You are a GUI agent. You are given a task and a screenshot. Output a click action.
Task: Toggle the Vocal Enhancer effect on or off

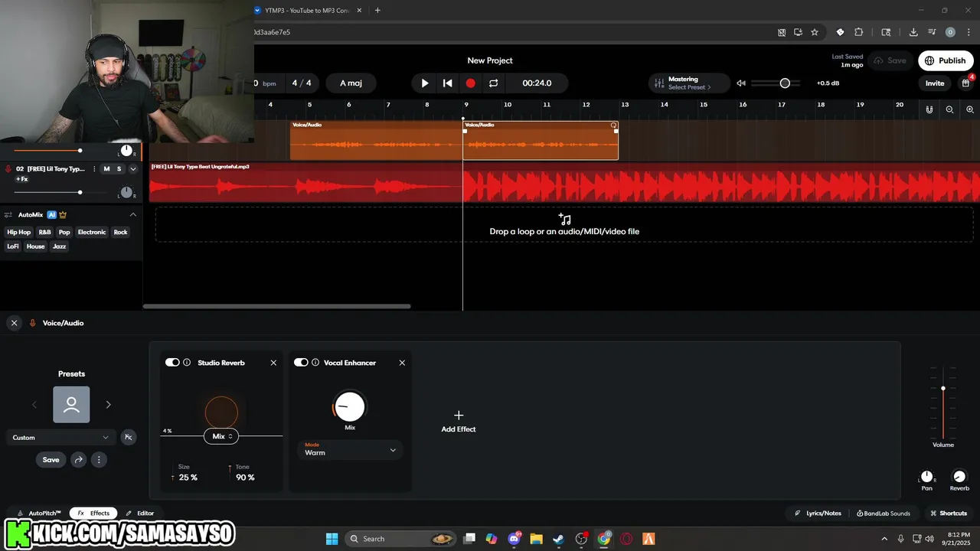[x=301, y=363]
